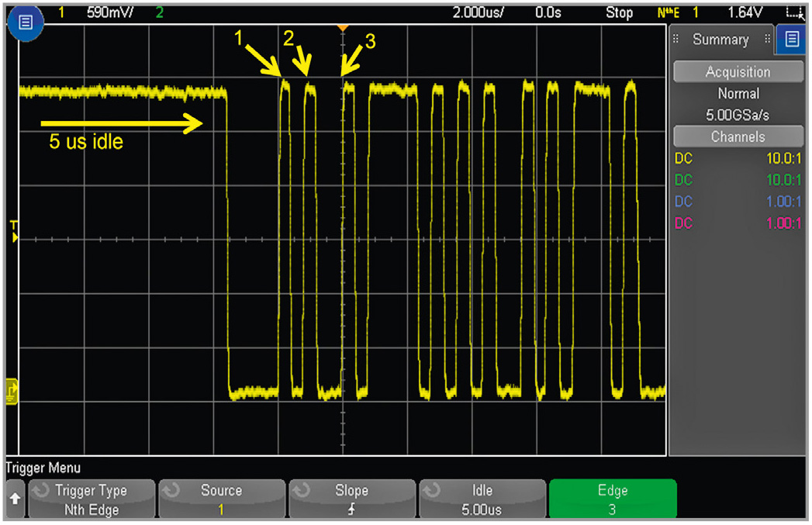The width and height of the screenshot is (812, 525).
Task: Click the sidebar list icon beside Summary
Action: click(791, 40)
